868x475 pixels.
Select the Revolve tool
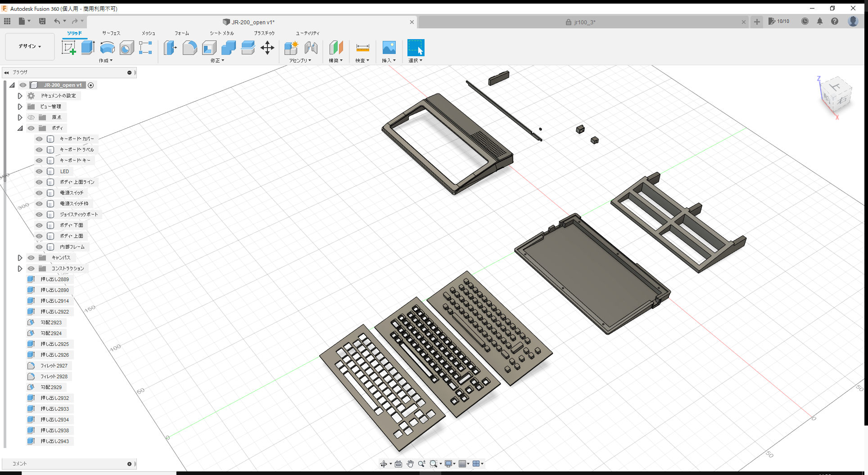[107, 48]
